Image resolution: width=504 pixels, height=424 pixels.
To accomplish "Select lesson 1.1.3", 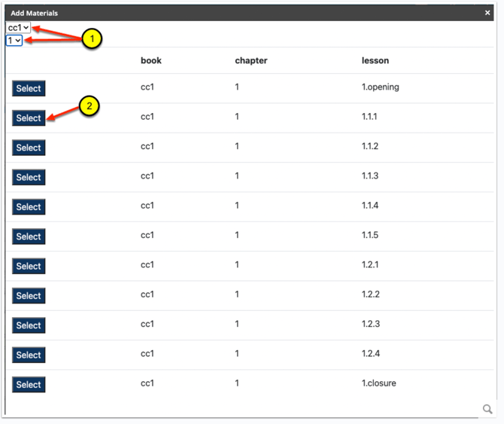I will (x=29, y=177).
